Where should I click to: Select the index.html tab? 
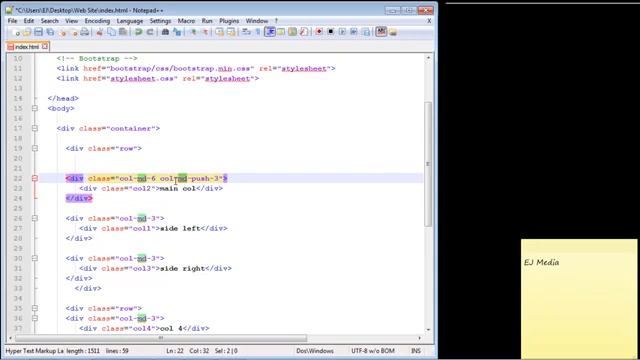pyautogui.click(x=27, y=47)
